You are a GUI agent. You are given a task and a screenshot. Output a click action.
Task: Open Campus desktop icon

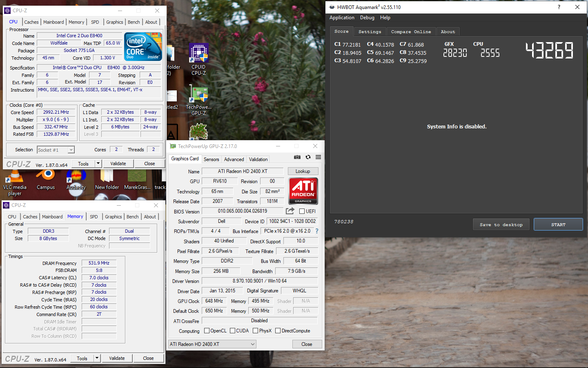pyautogui.click(x=46, y=180)
